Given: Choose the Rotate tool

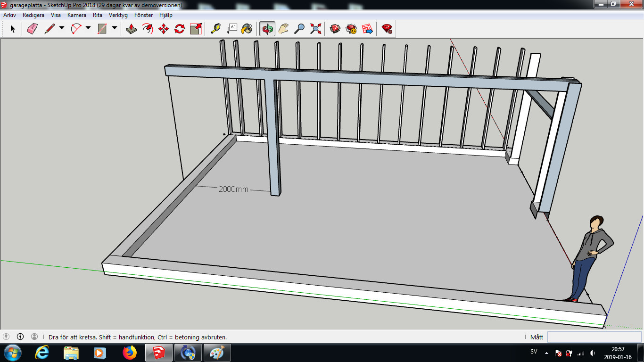Looking at the screenshot, I should [x=180, y=29].
